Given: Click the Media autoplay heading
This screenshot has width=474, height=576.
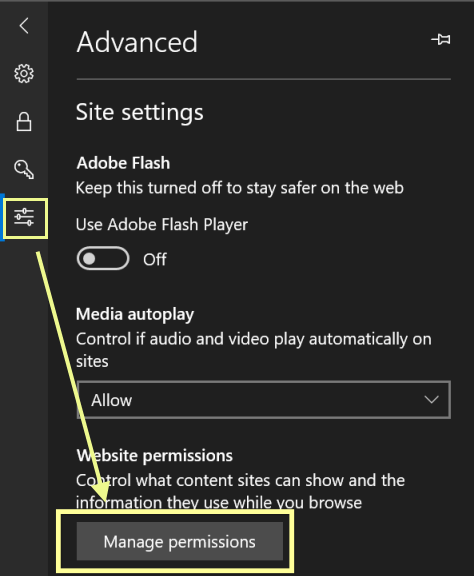Looking at the screenshot, I should click(135, 315).
